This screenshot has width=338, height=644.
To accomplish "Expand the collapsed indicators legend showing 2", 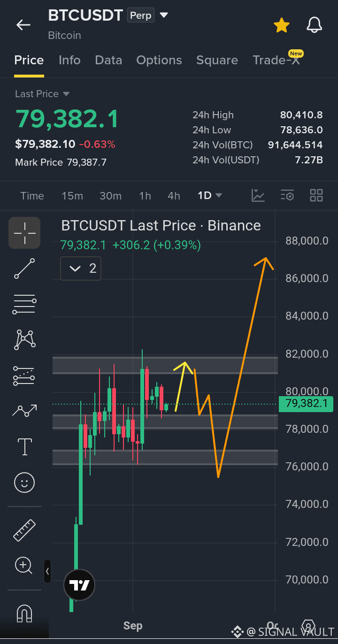I will point(81,268).
